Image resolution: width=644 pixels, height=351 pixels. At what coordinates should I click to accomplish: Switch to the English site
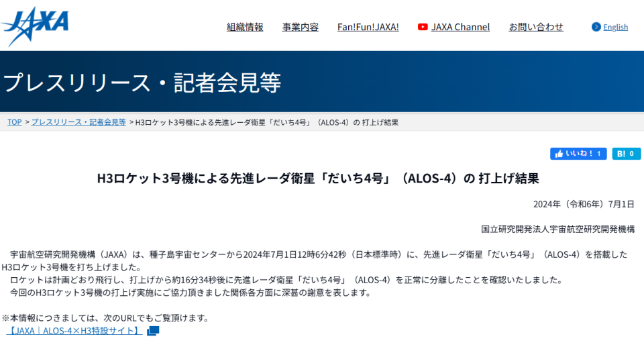click(615, 27)
